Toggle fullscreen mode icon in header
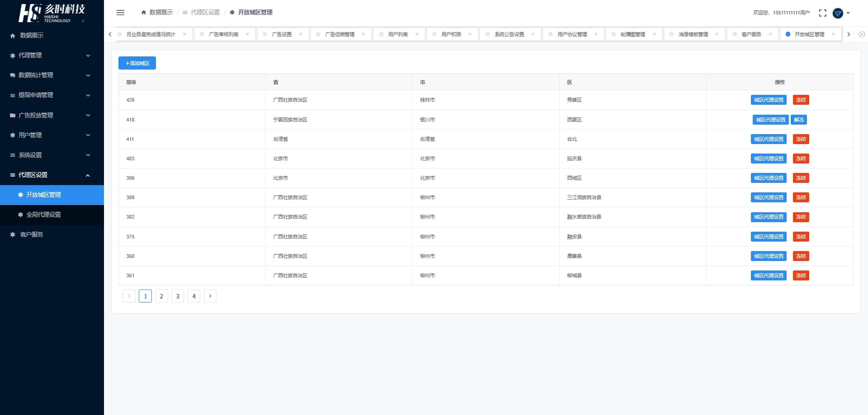This screenshot has height=415, width=868. pyautogui.click(x=822, y=13)
